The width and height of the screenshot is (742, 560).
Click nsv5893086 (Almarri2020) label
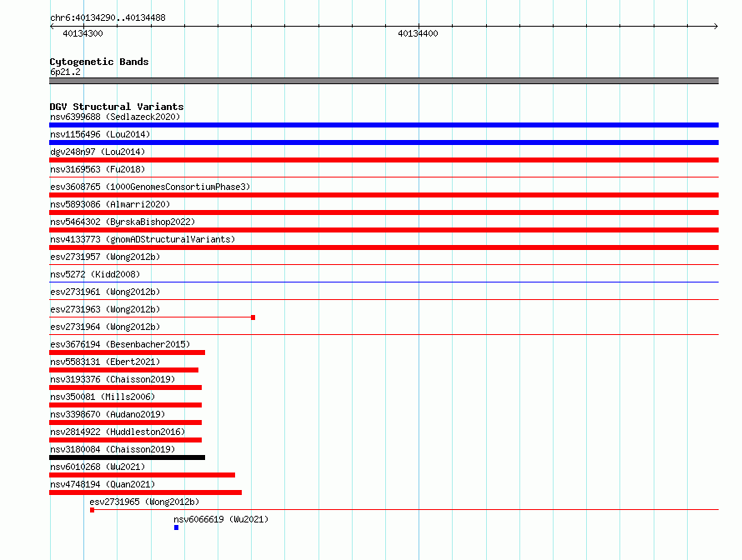click(110, 204)
